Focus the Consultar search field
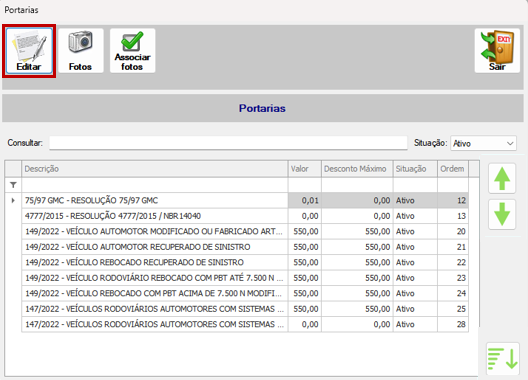528x380 pixels. 228,143
